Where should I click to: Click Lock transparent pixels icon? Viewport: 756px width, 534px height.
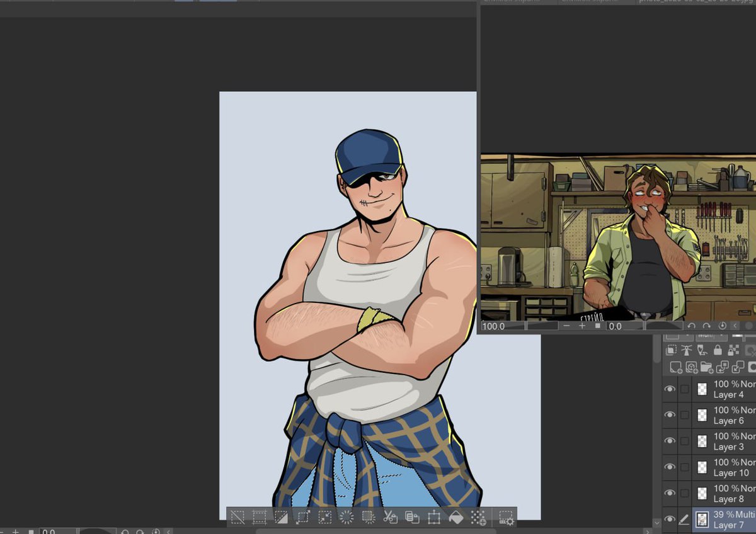coord(733,349)
